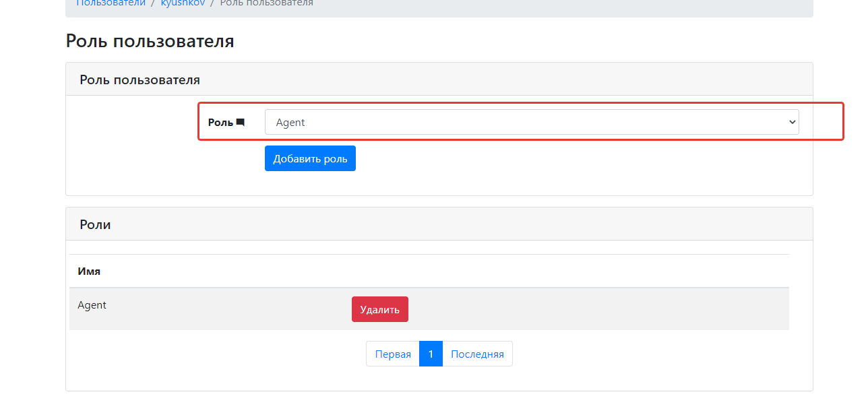Select page 1 in pagination
This screenshot has width=868, height=417.
[x=431, y=354]
